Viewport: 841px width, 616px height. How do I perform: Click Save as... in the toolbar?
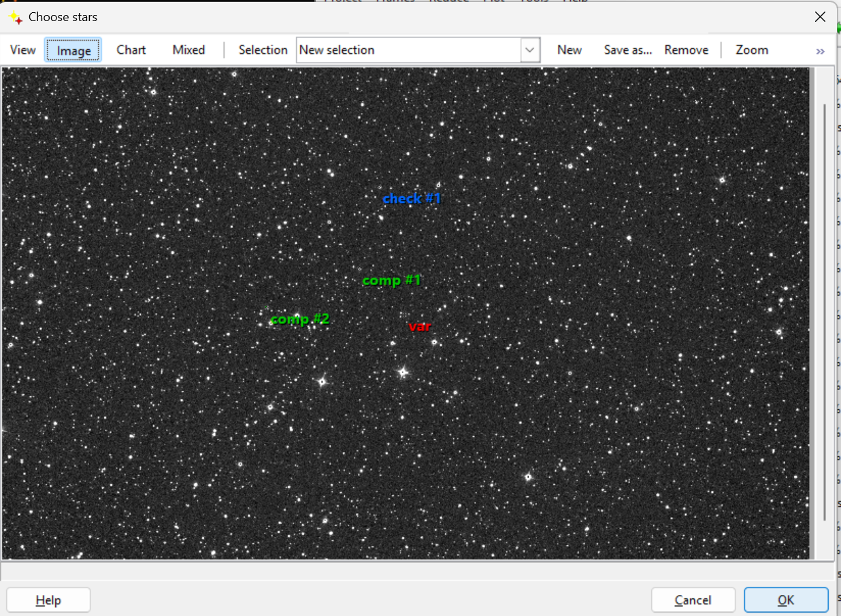click(627, 50)
